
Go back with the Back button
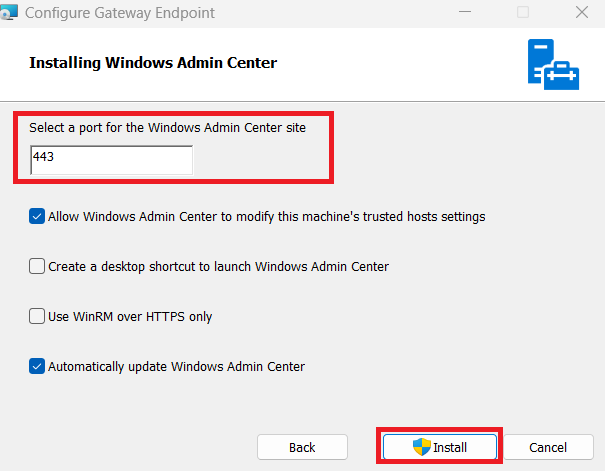[302, 447]
